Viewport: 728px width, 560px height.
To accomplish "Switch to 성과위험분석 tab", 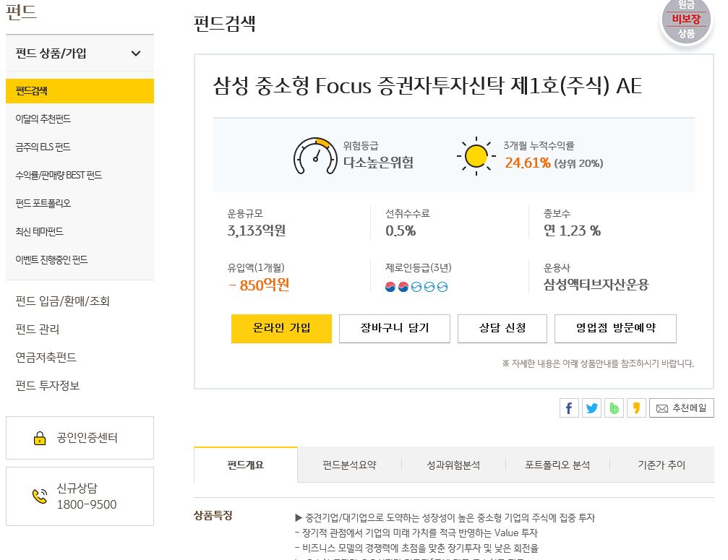I will click(453, 465).
